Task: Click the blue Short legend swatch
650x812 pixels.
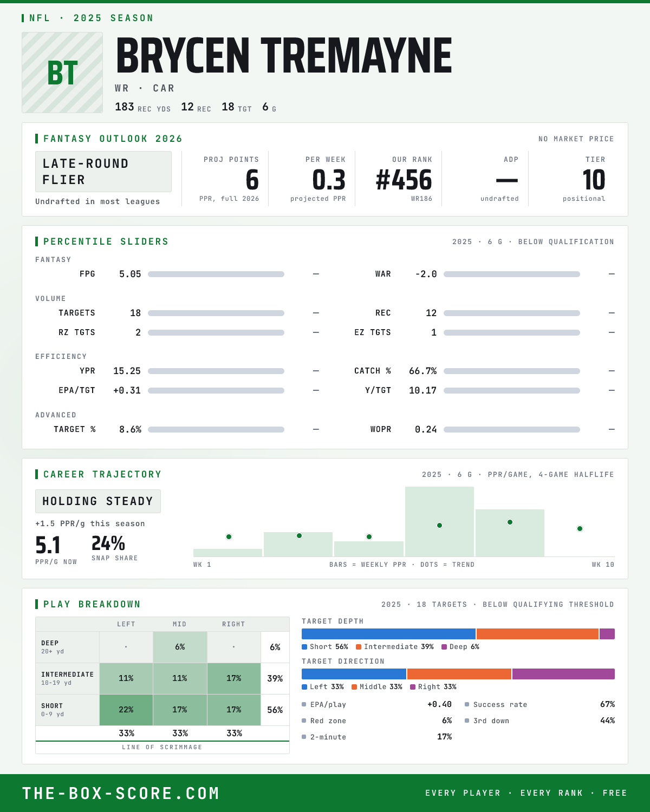Action: 304,647
